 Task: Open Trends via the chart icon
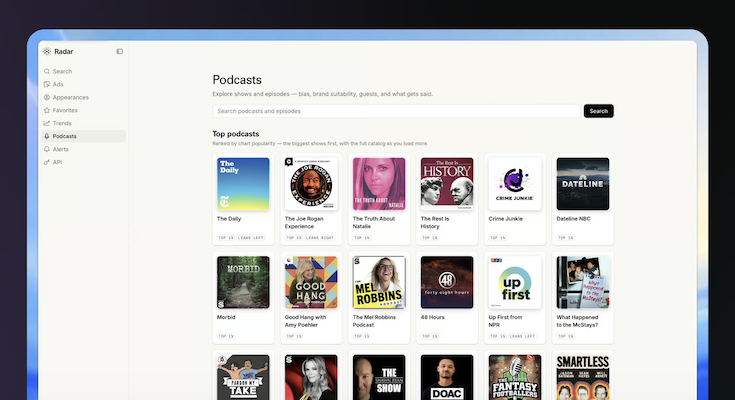tap(47, 123)
